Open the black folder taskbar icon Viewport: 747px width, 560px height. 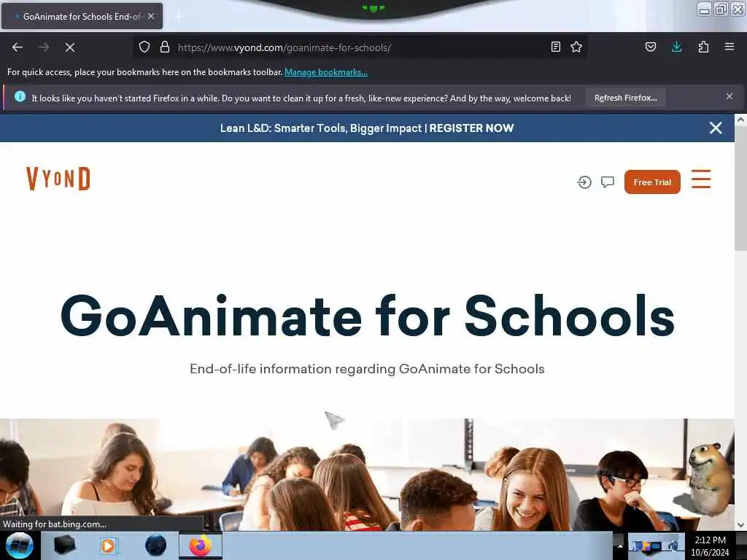coord(64,545)
